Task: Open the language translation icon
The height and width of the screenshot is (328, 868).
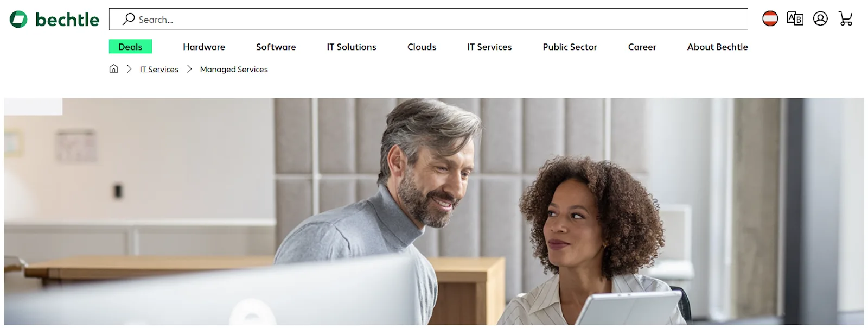Action: 795,18
